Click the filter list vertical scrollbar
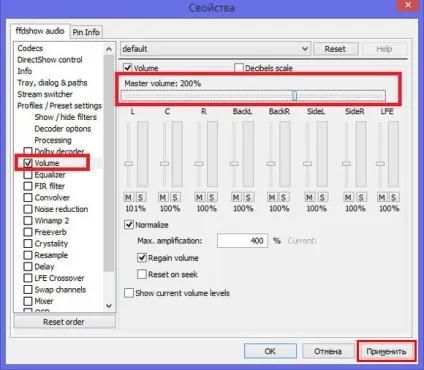Image resolution: width=424 pixels, height=370 pixels. pyautogui.click(x=109, y=163)
